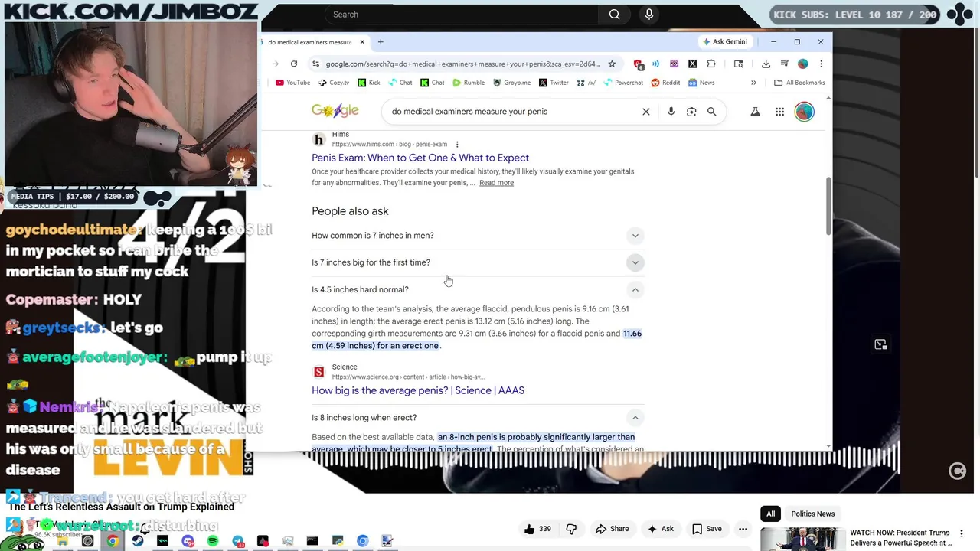The width and height of the screenshot is (980, 551).
Task: Open Chrome downloads icon
Action: [766, 64]
